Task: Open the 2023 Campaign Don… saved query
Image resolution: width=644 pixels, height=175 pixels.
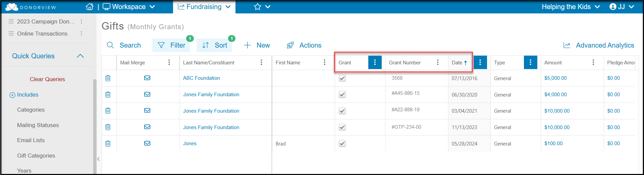Action: pyautogui.click(x=46, y=21)
